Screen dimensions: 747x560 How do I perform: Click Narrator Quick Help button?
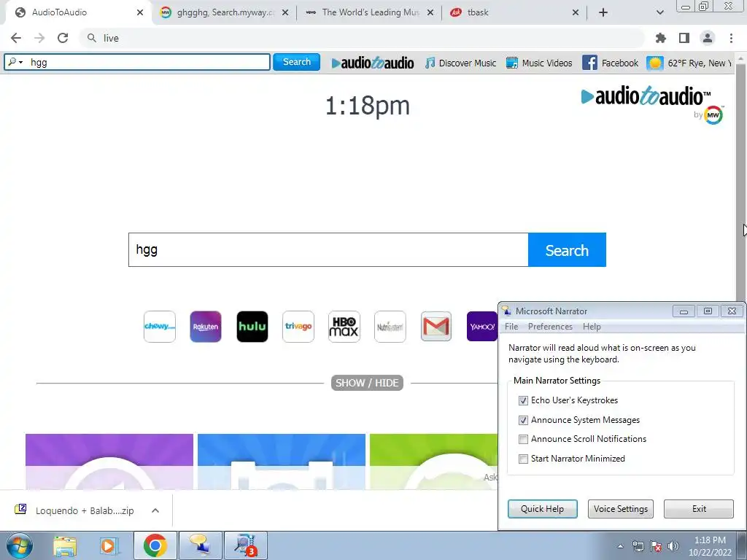coord(542,508)
